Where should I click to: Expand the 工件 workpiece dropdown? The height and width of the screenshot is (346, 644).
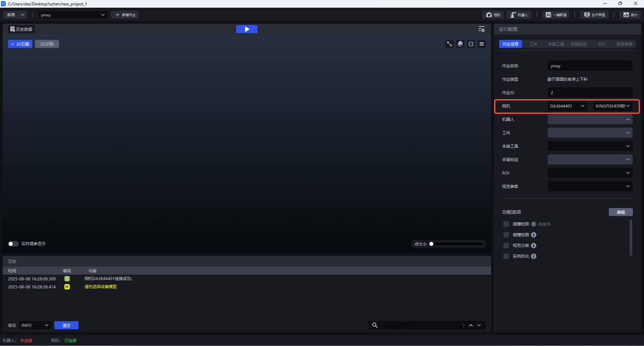pyautogui.click(x=590, y=133)
